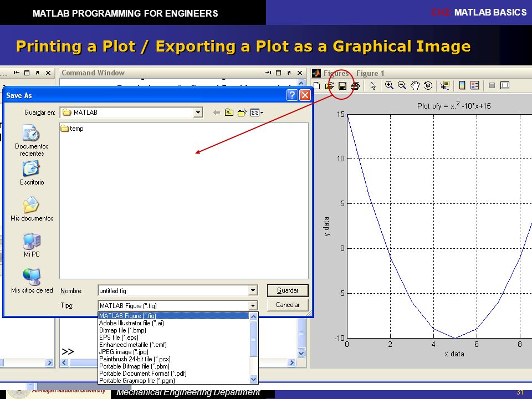Open the temp folder in file list

coord(72,129)
